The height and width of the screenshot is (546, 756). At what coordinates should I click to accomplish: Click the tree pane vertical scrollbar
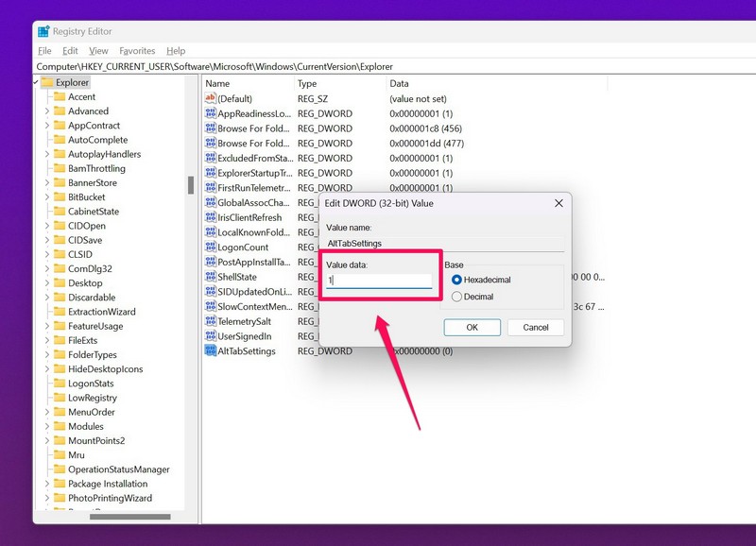tap(190, 184)
